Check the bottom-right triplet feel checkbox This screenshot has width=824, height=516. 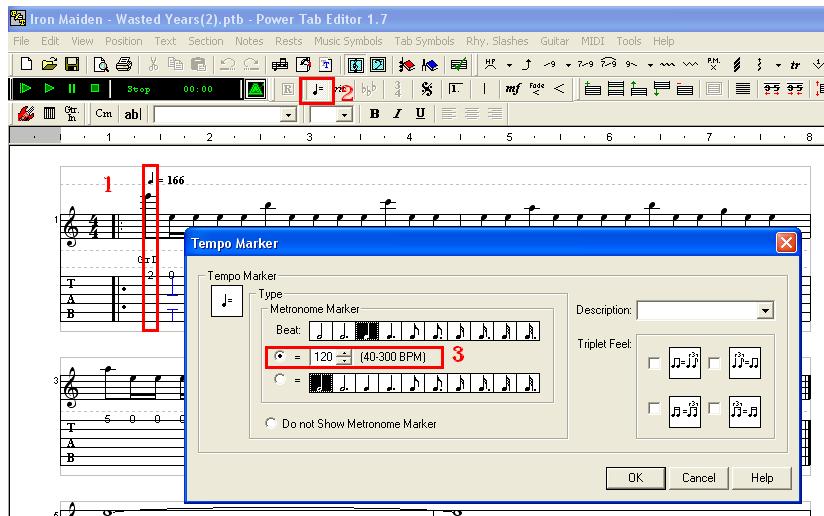pos(714,408)
